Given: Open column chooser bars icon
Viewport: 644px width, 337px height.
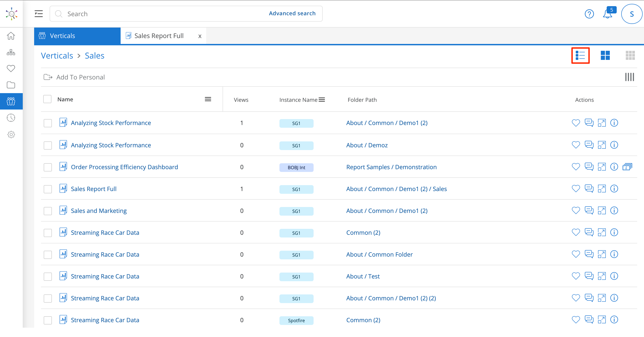Looking at the screenshot, I should 629,77.
